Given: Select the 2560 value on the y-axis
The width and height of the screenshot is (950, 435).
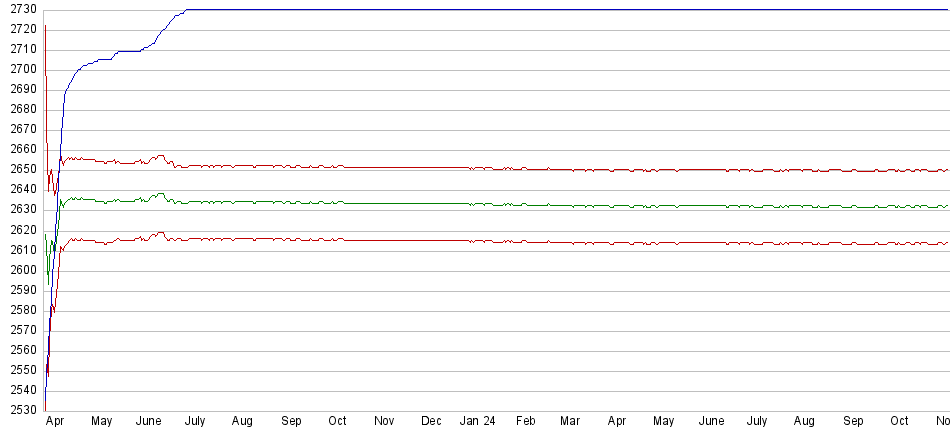Looking at the screenshot, I should click(20, 351).
